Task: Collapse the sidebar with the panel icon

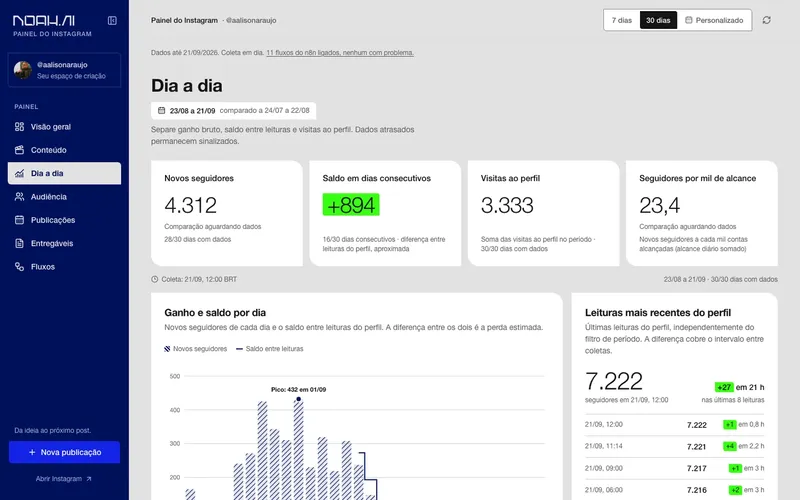Action: point(112,20)
